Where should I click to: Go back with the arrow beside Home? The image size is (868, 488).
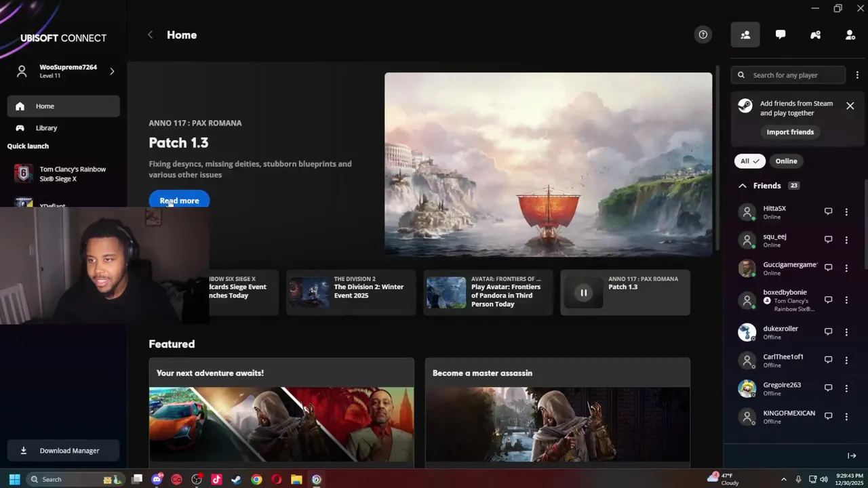(151, 35)
